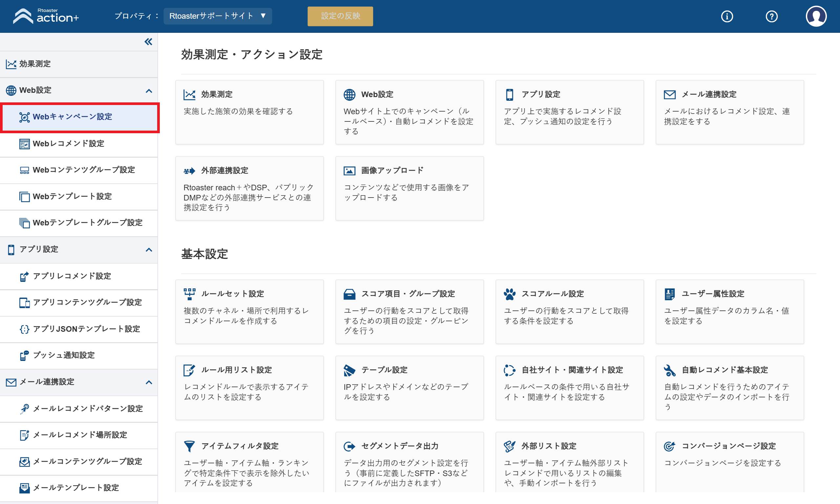Image resolution: width=840 pixels, height=504 pixels.
Task: Select メールレコメンド場所設定 menu item
Action: tap(79, 435)
